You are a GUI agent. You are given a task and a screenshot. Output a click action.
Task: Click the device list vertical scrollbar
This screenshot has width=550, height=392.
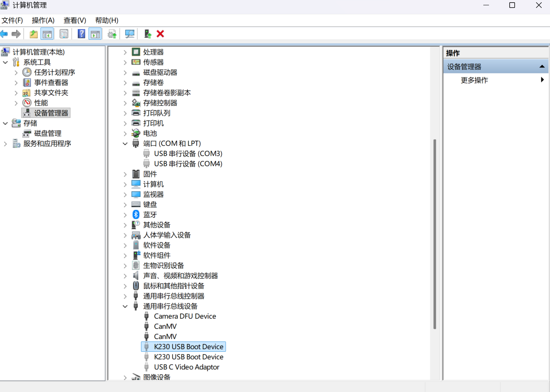click(x=434, y=233)
